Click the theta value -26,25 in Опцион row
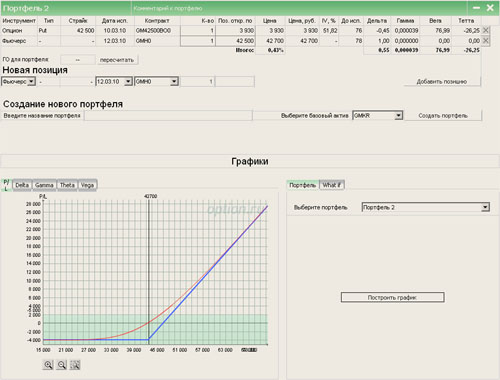 [x=471, y=31]
